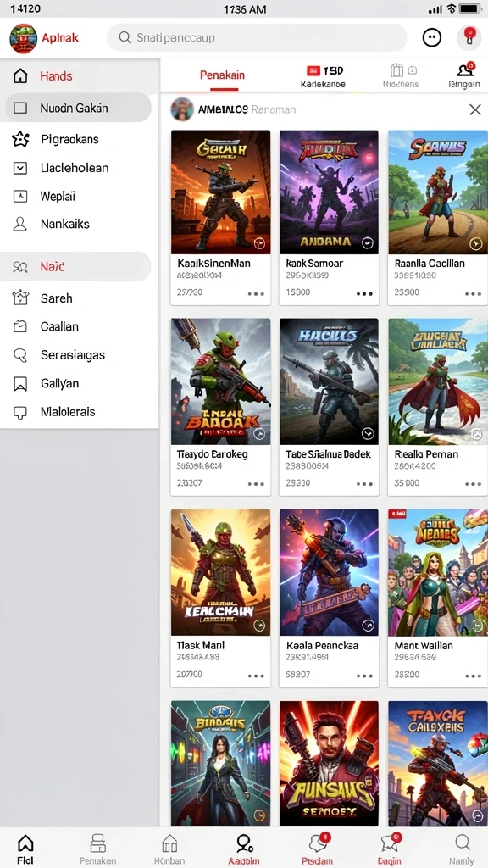Click the Rıealla Peman game thumbnail
This screenshot has width=488, height=868.
pos(438,381)
